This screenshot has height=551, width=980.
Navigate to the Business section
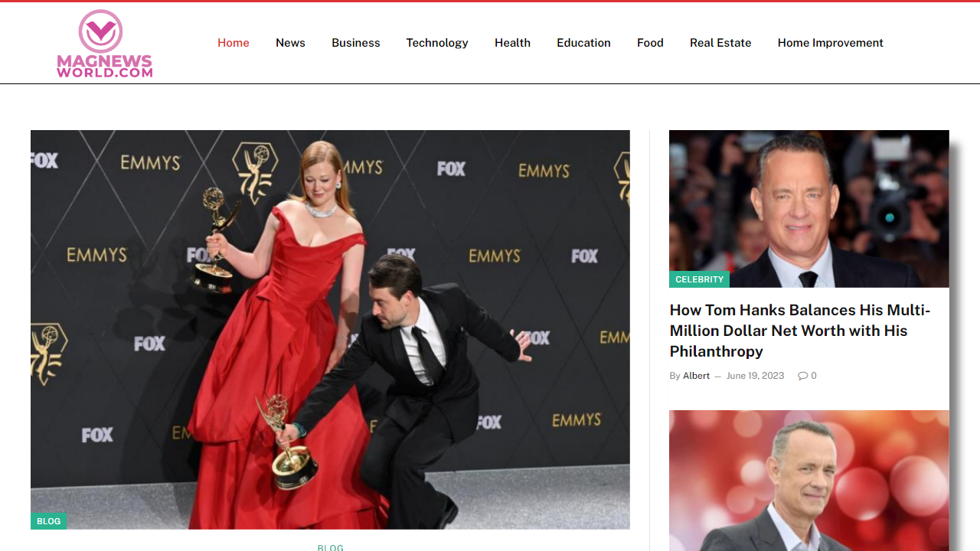355,43
